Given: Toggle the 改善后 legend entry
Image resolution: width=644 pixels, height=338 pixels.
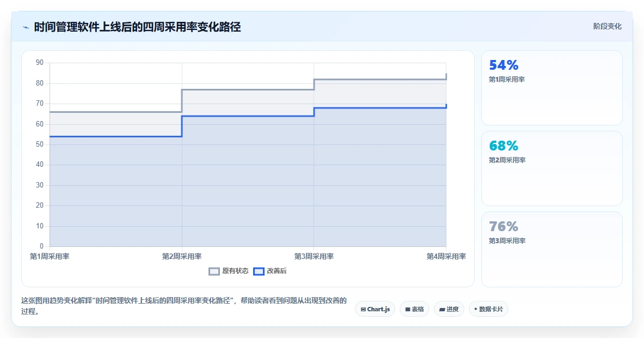Looking at the screenshot, I should (x=270, y=271).
